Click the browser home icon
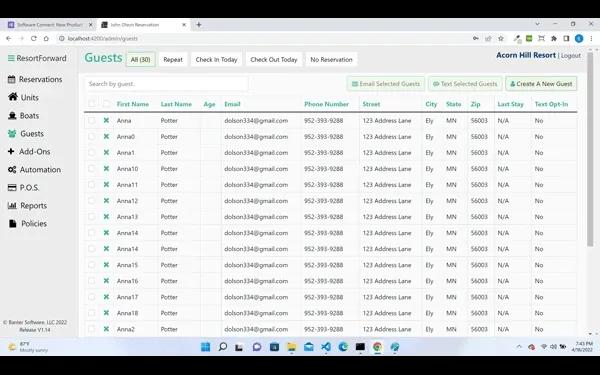This screenshot has height=375, width=600. [x=46, y=38]
